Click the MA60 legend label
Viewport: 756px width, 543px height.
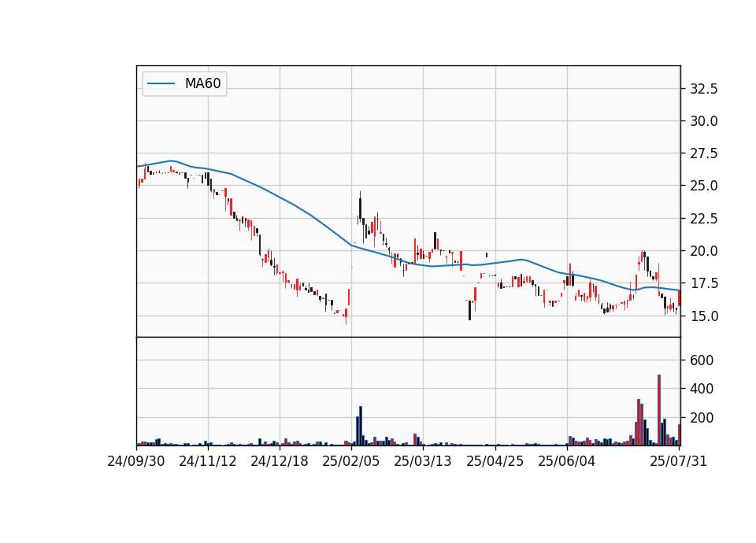tap(202, 83)
